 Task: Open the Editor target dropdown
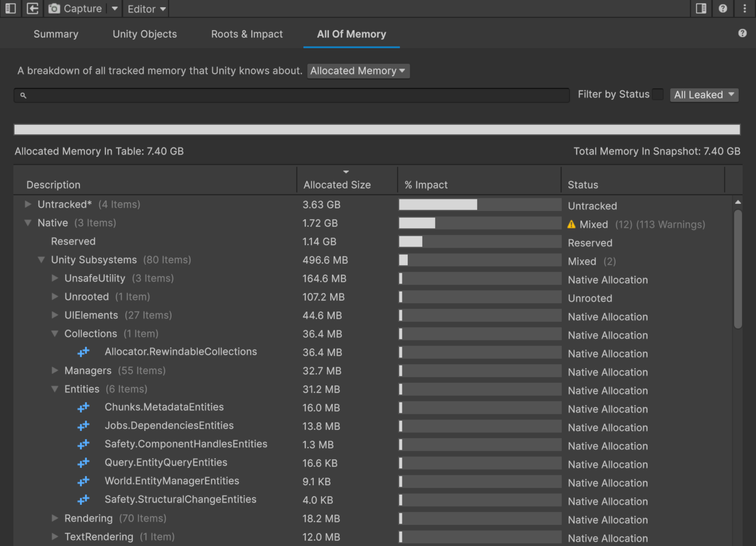click(x=146, y=9)
